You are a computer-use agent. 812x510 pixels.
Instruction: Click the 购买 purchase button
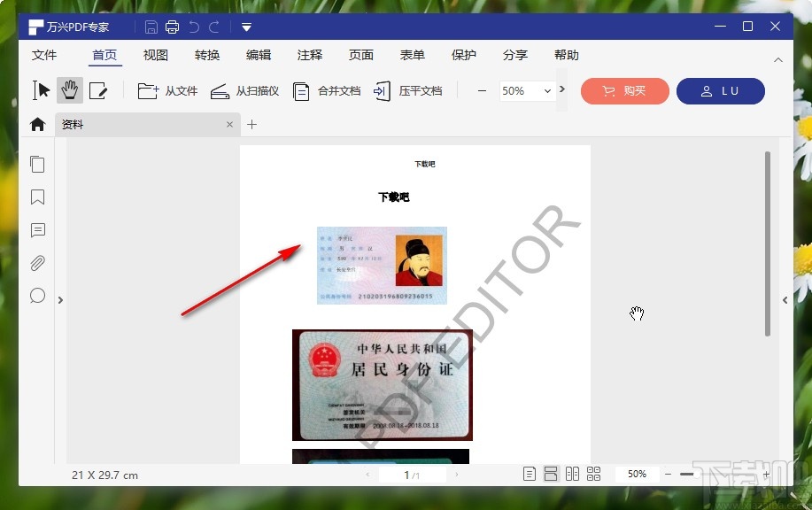point(624,90)
